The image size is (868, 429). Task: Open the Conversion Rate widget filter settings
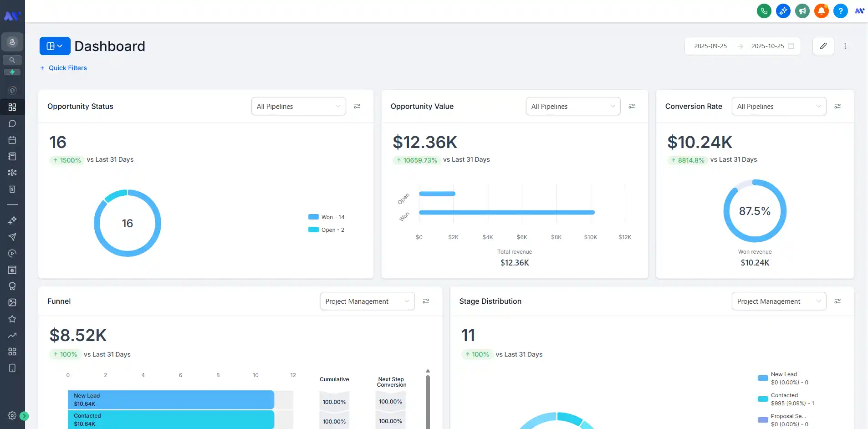click(x=837, y=106)
